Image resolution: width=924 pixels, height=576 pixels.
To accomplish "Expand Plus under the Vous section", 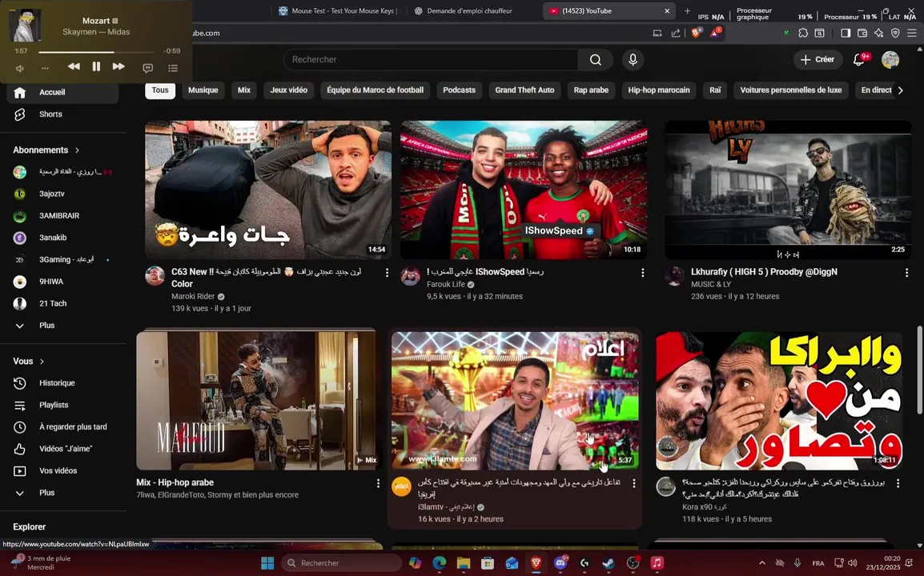I will click(63, 492).
